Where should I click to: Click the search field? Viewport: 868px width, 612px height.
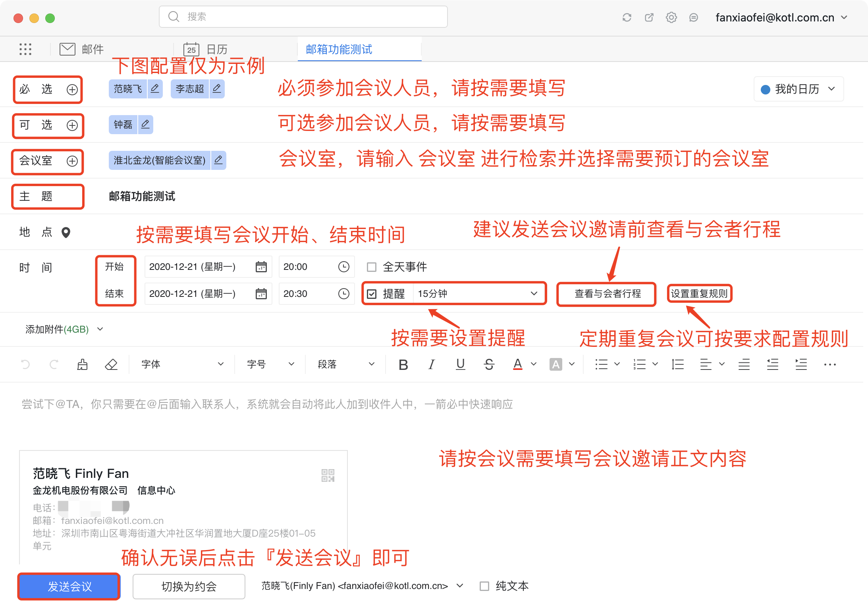tap(303, 17)
